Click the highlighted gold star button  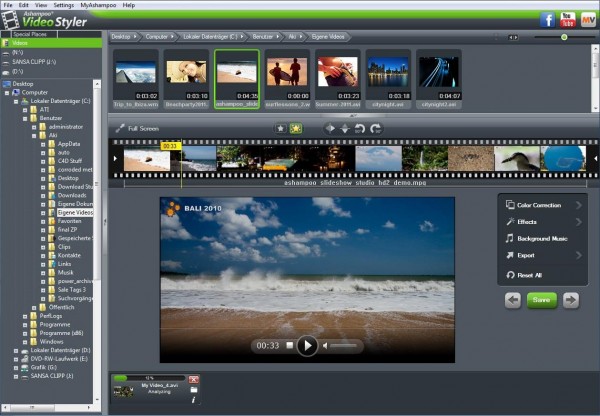pos(295,129)
